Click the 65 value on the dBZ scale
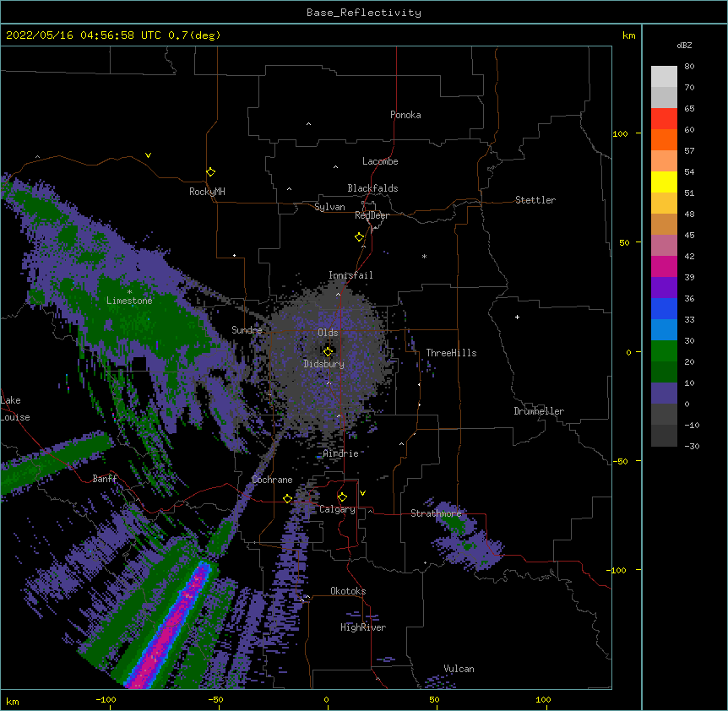The height and width of the screenshot is (711, 728). pos(689,109)
